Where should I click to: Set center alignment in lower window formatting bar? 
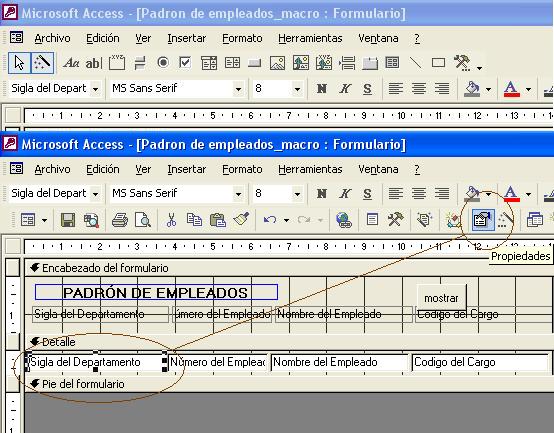pyautogui.click(x=419, y=194)
